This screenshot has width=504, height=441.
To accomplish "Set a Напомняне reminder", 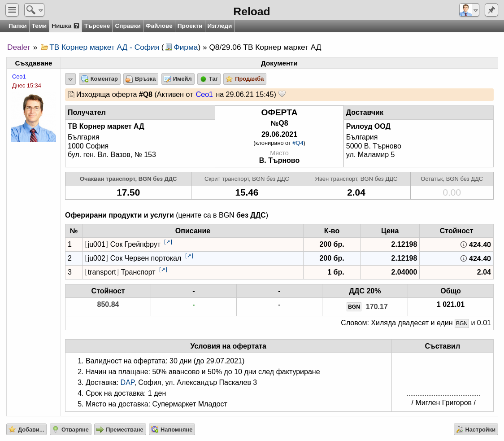I will [172, 429].
